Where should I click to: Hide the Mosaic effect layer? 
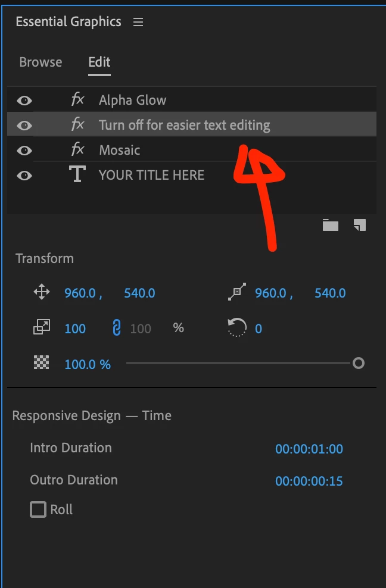[x=24, y=151]
